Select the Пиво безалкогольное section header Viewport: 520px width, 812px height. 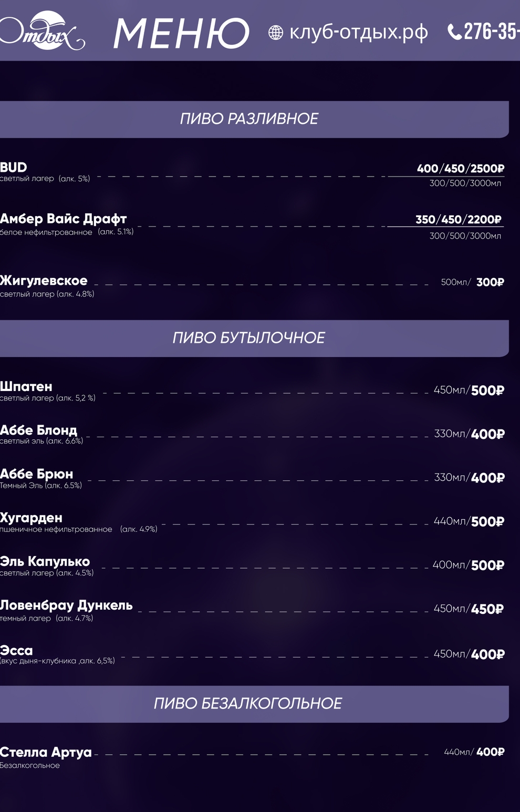point(248,704)
